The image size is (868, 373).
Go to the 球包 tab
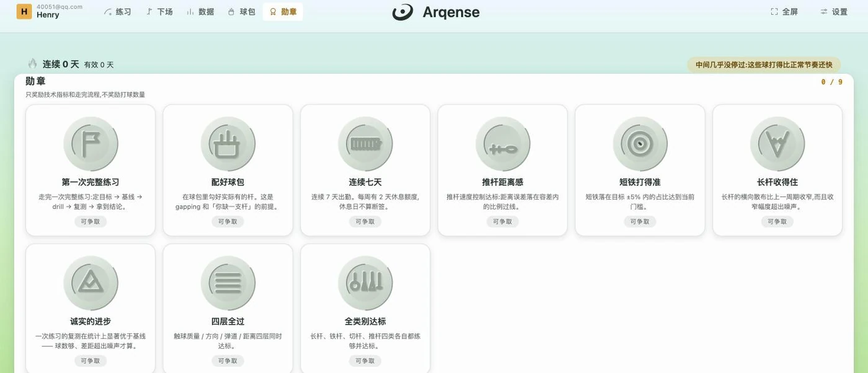(241, 12)
